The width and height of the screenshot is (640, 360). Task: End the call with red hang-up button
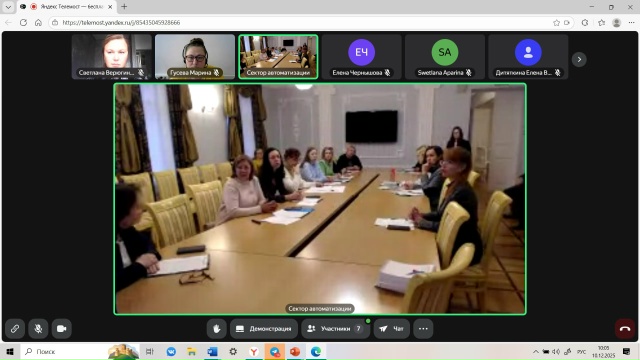[x=625, y=329]
